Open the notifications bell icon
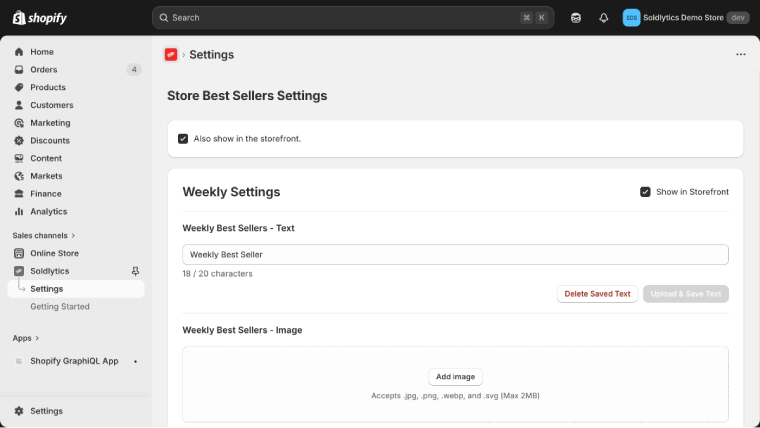Image resolution: width=760 pixels, height=428 pixels. [603, 17]
